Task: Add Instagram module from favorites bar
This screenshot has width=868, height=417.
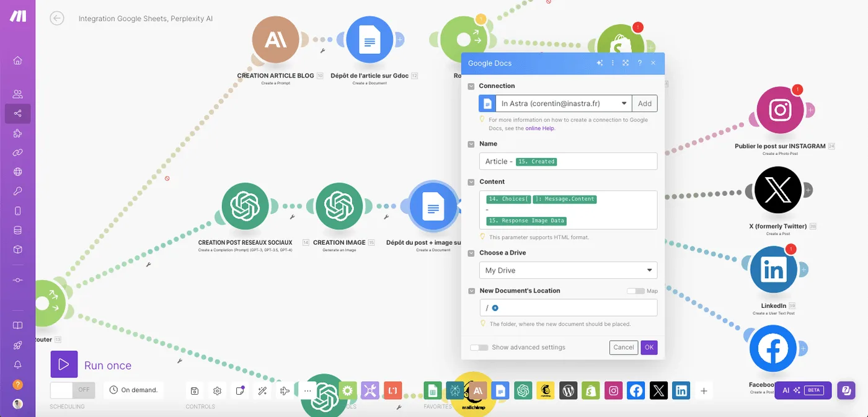Action: [x=613, y=390]
